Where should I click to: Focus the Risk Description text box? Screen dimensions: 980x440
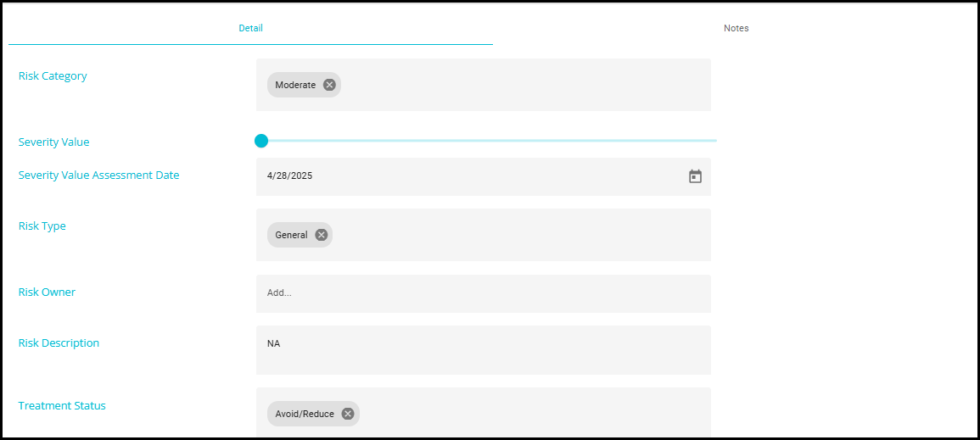483,350
